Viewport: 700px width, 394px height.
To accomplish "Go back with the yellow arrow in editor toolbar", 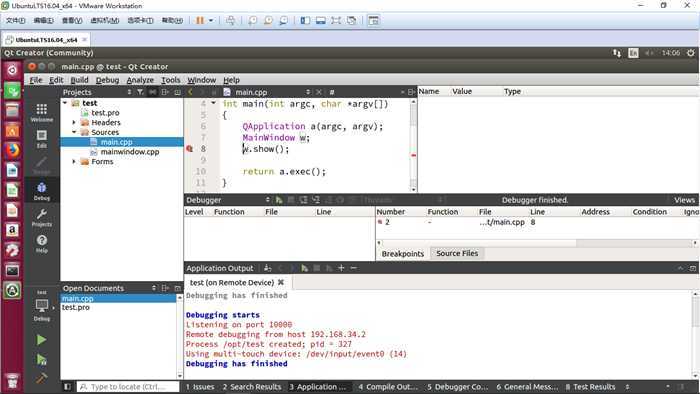I will (191, 92).
